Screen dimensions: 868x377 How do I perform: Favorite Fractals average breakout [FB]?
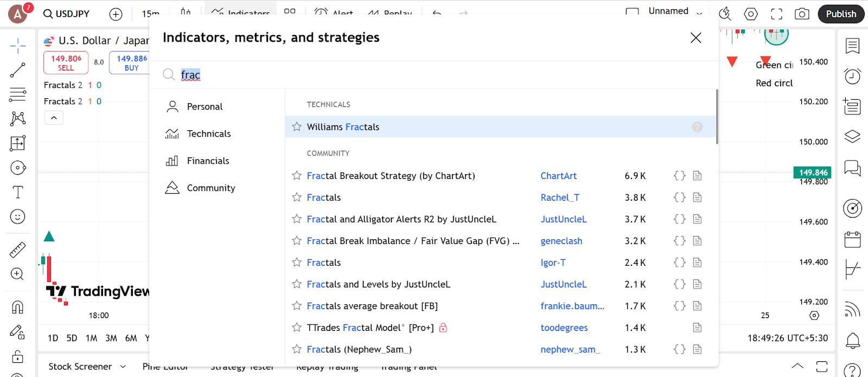[297, 305]
